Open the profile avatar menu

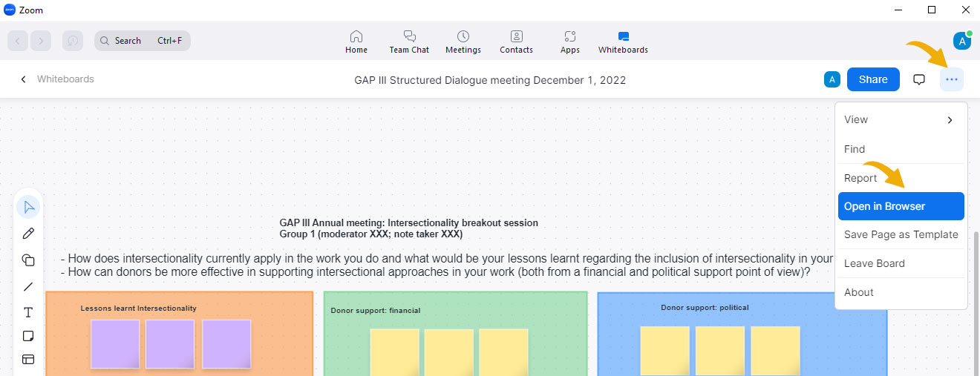point(962,41)
